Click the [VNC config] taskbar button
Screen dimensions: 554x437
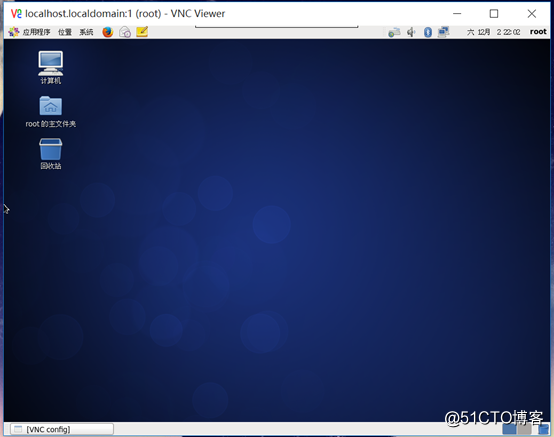click(x=62, y=429)
